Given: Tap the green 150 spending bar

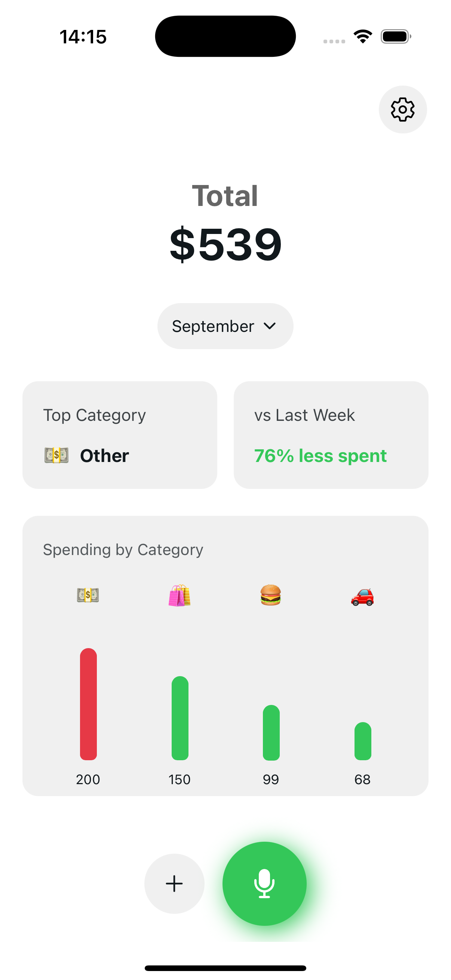Looking at the screenshot, I should pos(180,718).
